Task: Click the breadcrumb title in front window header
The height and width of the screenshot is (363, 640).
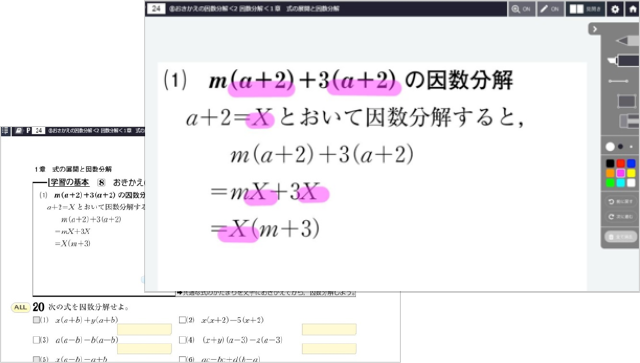Action: click(254, 9)
